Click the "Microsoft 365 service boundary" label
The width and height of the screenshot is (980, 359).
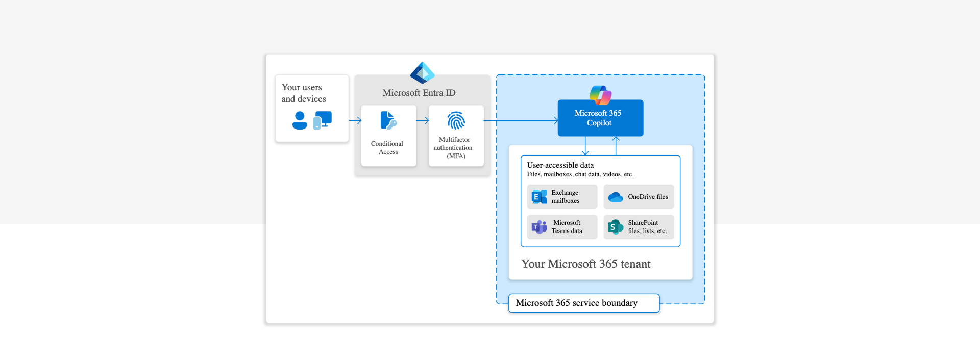coord(577,303)
